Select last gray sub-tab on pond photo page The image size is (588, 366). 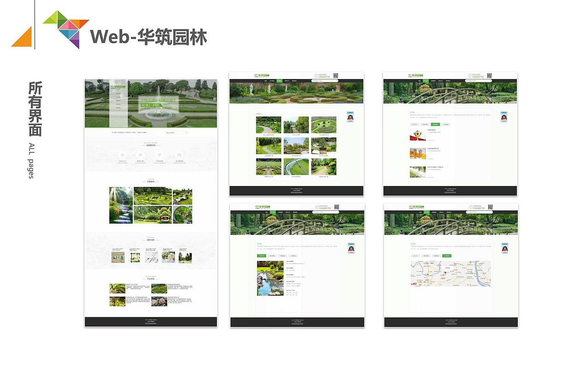tap(293, 256)
